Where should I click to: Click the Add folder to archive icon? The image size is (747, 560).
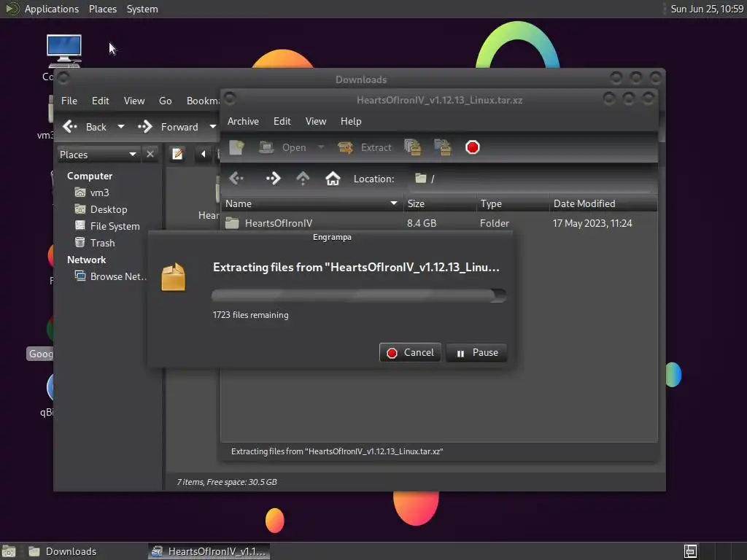pyautogui.click(x=443, y=147)
